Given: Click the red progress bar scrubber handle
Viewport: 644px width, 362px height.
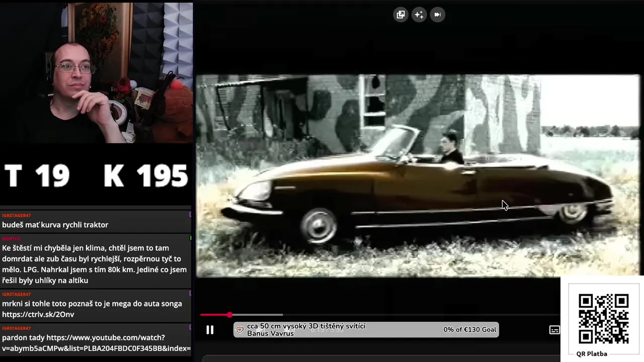Looking at the screenshot, I should tap(229, 315).
